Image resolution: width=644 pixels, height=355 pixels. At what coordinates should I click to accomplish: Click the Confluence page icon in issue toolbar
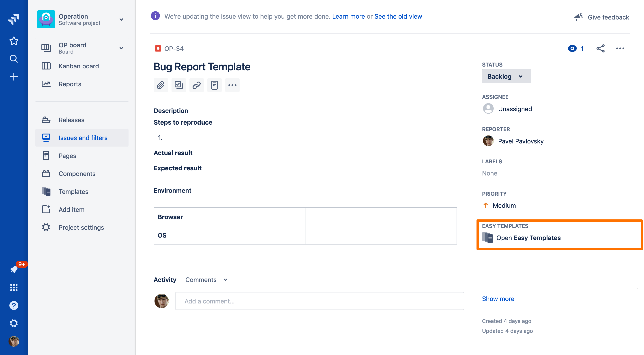click(x=214, y=85)
